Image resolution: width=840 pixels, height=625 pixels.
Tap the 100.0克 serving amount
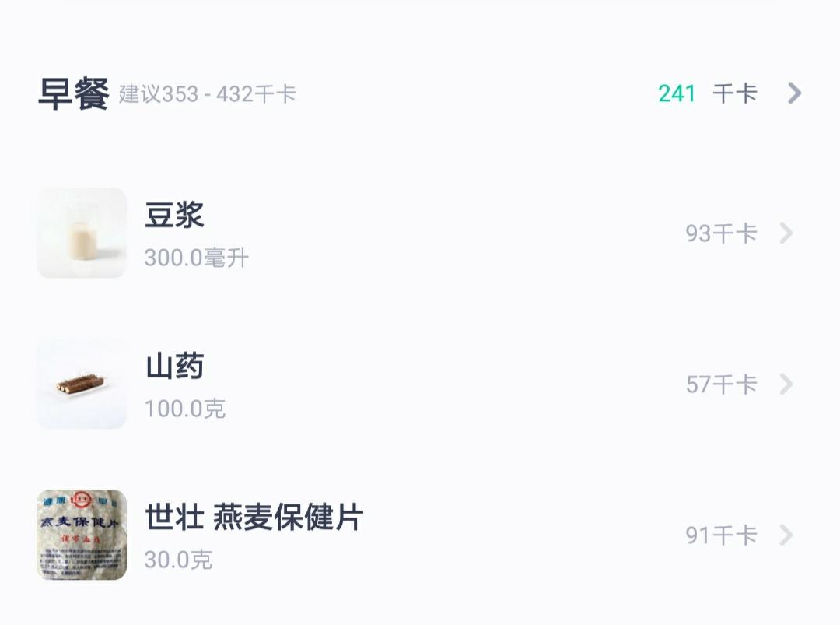184,409
